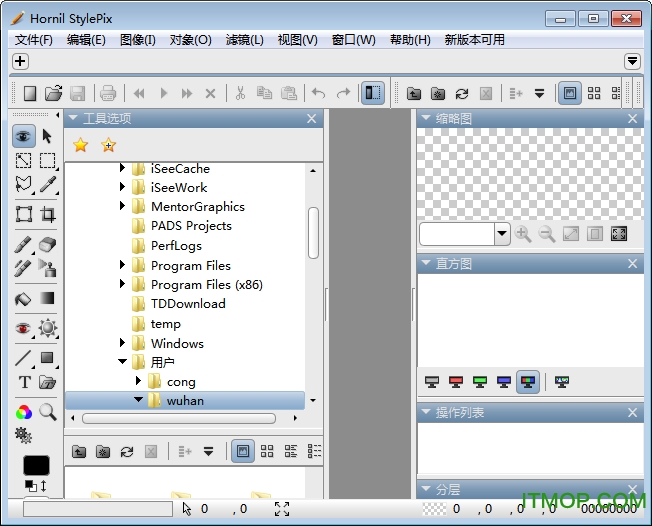This screenshot has height=526, width=652.
Task: Show the blue channel histogram
Action: point(504,381)
